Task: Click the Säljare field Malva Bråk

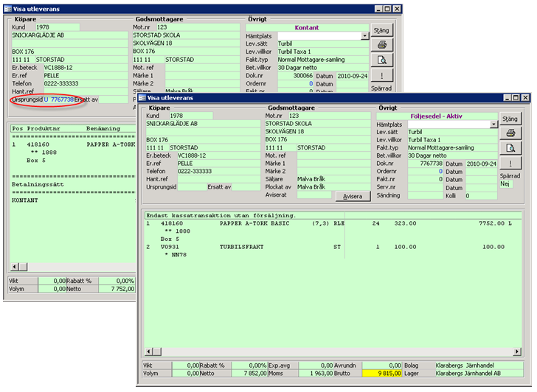Action: pos(334,179)
